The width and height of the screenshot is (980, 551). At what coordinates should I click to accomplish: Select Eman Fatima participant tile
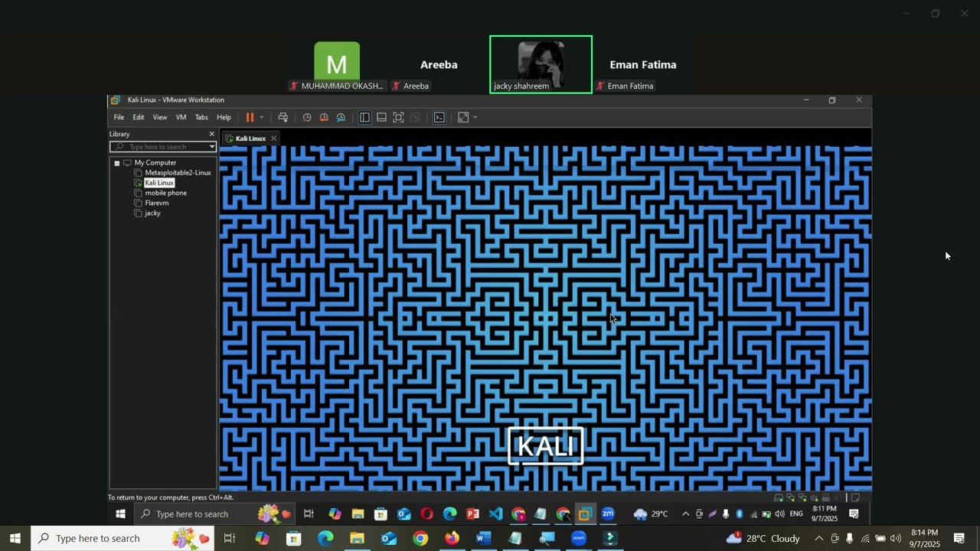(x=643, y=65)
